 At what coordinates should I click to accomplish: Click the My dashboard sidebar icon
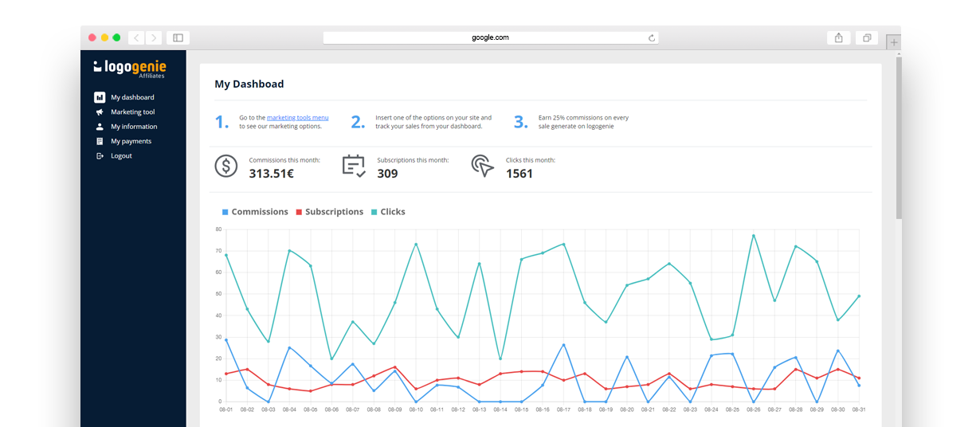point(100,97)
